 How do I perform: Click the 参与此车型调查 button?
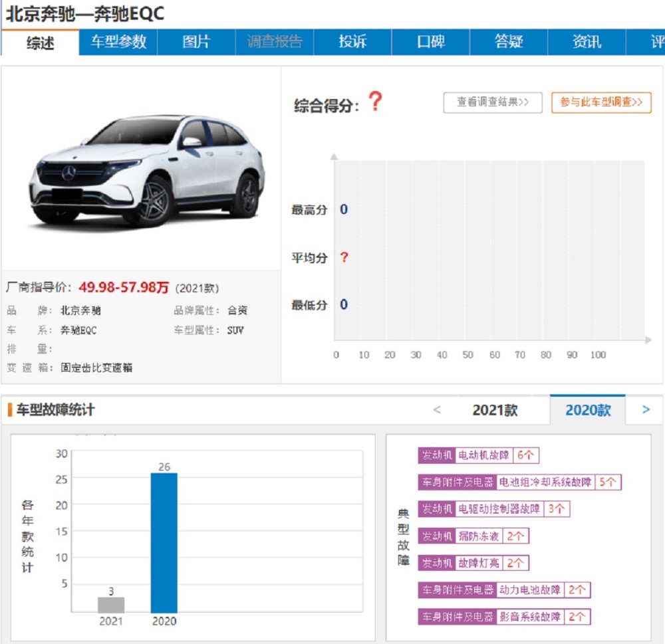coord(601,102)
